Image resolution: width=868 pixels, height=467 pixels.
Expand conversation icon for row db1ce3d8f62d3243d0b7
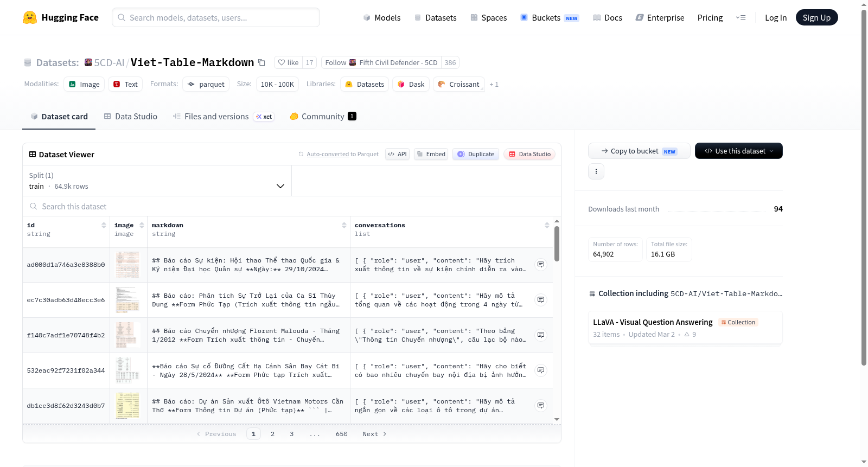[541, 406]
